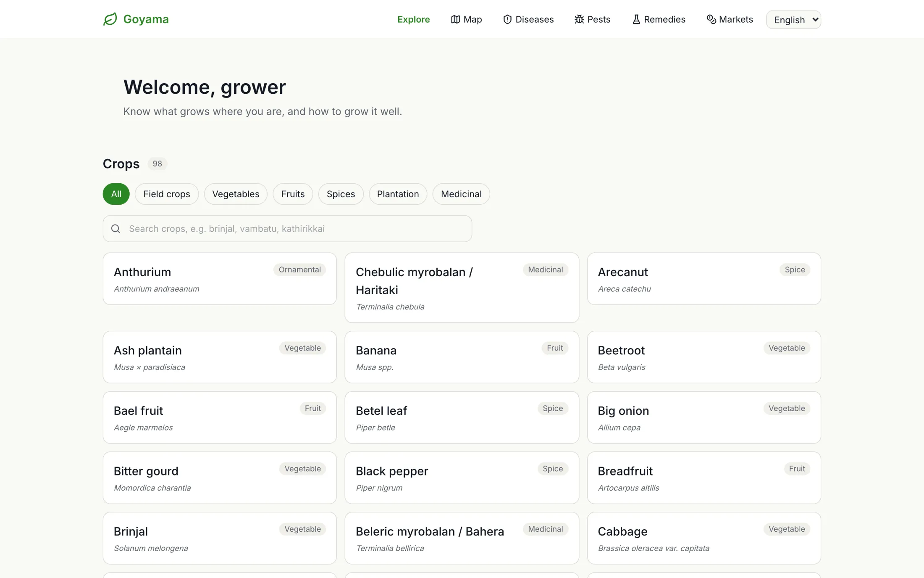The width and height of the screenshot is (924, 578).
Task: Filter crops by Plantation
Action: coord(398,194)
